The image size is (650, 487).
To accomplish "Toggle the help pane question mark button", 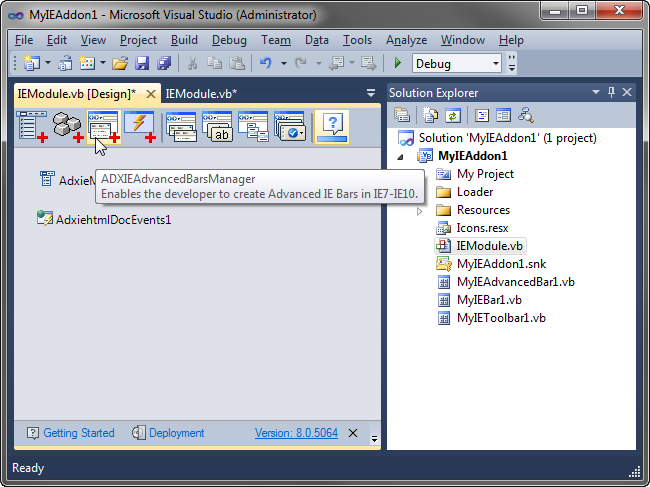I will pos(332,127).
